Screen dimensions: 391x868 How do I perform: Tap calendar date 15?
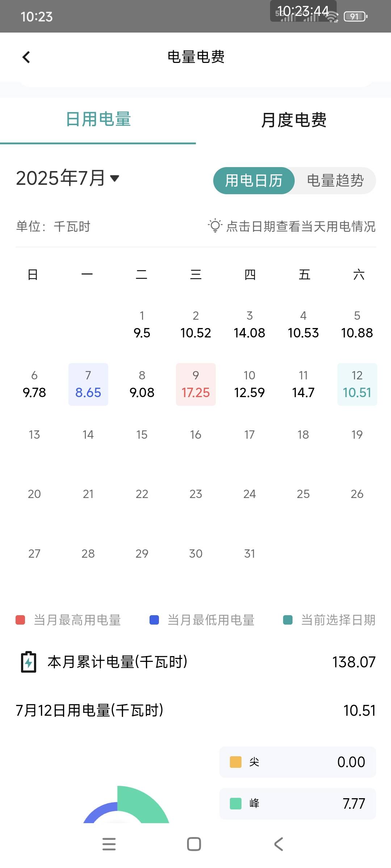coord(142,434)
